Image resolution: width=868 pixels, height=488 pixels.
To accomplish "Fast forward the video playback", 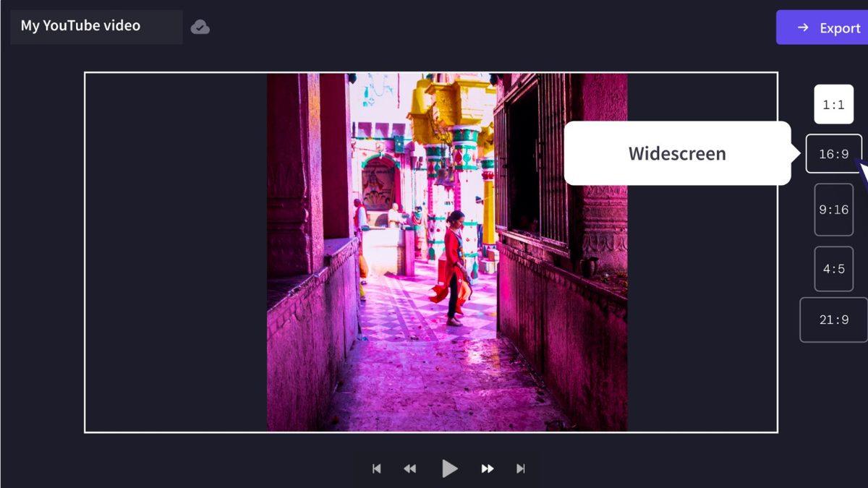I will (x=488, y=468).
